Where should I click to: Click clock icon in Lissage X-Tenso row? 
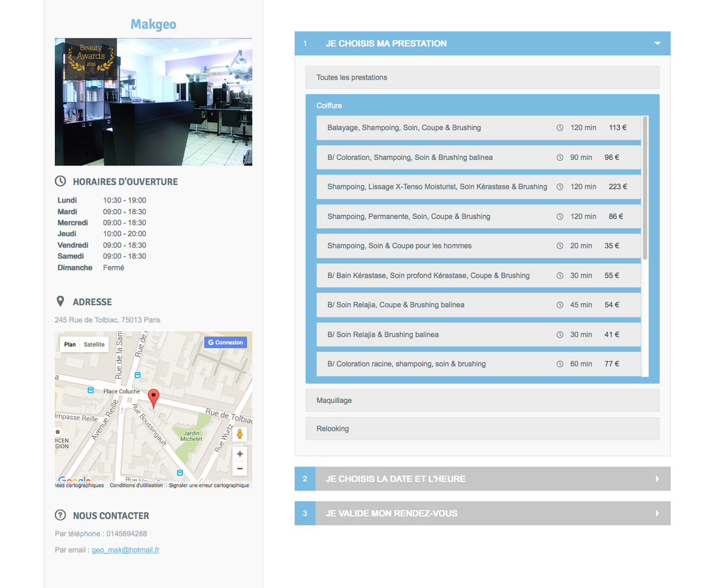[560, 187]
